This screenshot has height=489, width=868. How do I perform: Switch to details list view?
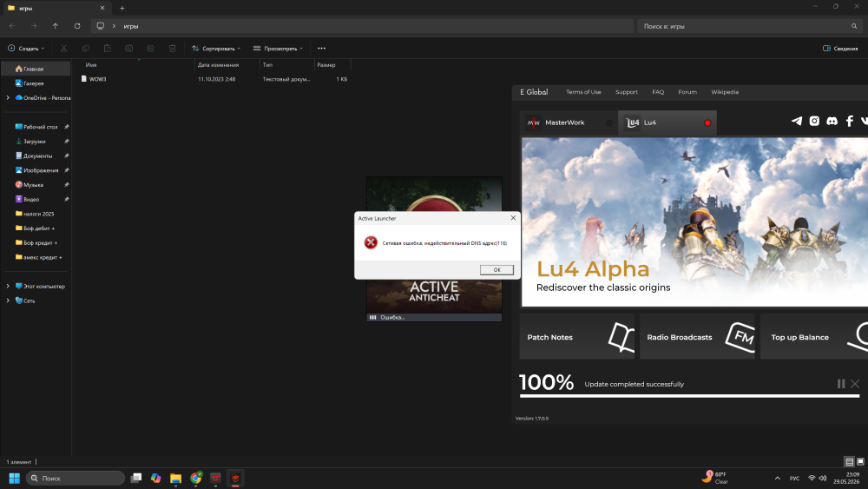[x=849, y=461]
